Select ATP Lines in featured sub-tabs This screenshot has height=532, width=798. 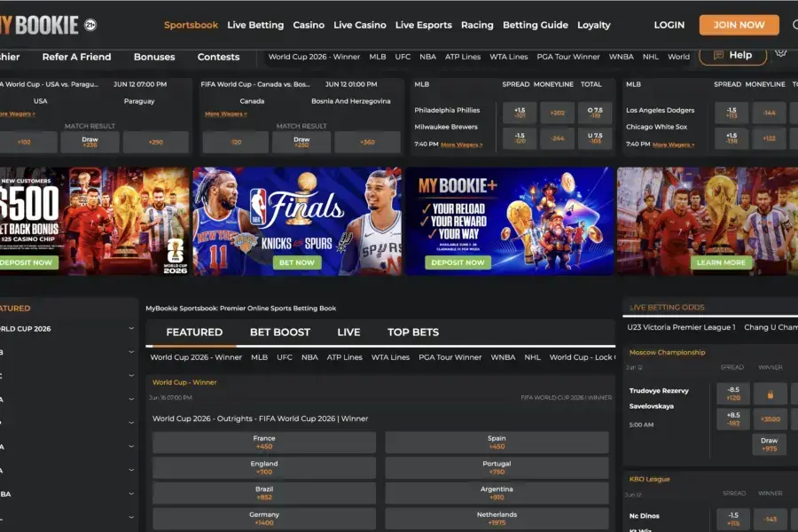pos(345,357)
